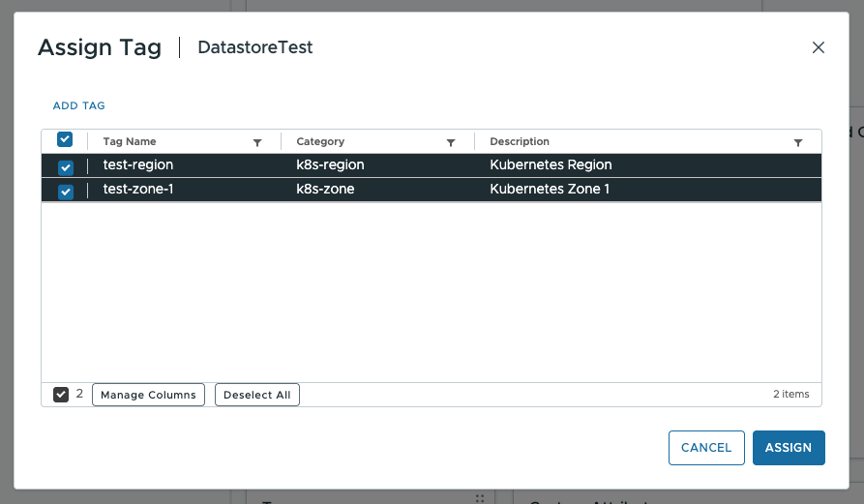
Task: Open the Description column filter
Action: [797, 142]
